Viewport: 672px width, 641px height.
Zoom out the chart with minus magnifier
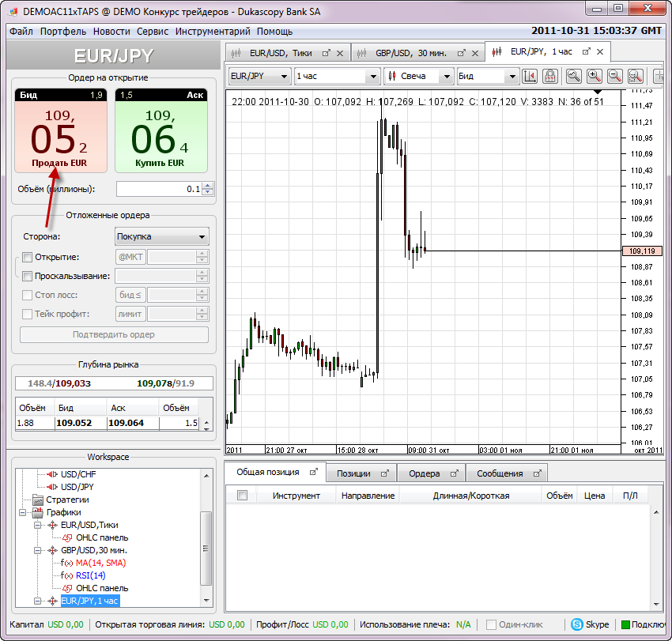(614, 76)
